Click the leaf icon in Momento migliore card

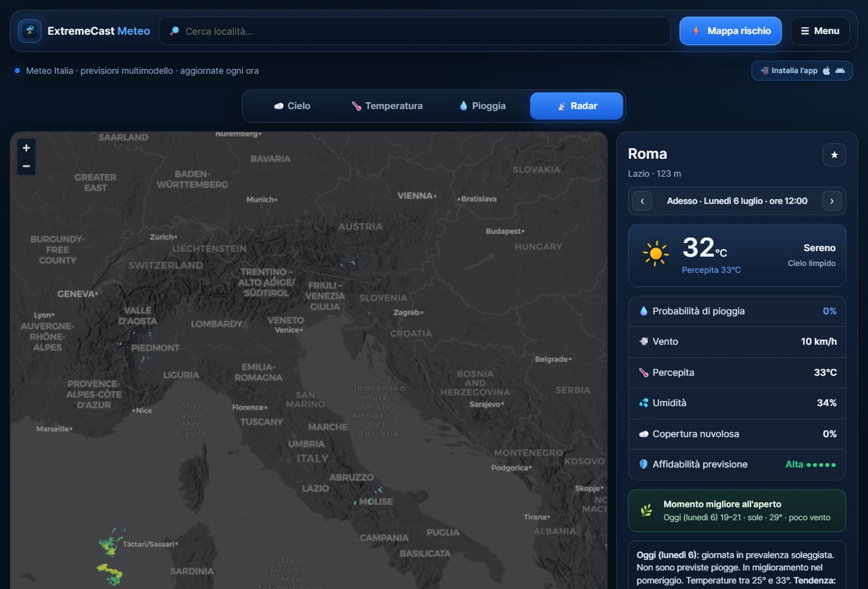[x=646, y=511]
